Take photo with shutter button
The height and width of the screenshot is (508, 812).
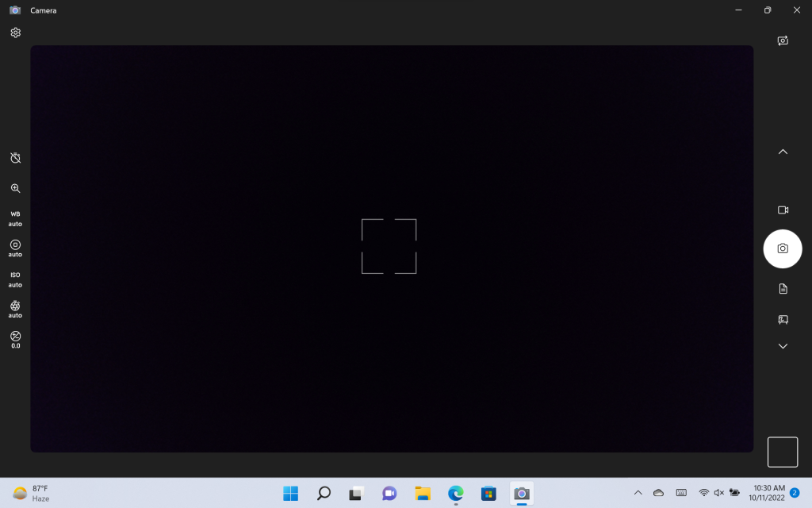783,248
